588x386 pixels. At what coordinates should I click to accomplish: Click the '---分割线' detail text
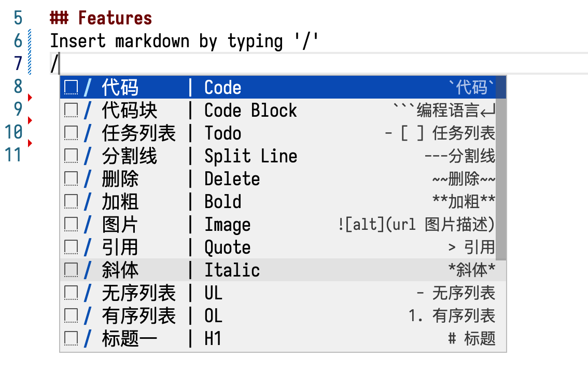coord(460,156)
